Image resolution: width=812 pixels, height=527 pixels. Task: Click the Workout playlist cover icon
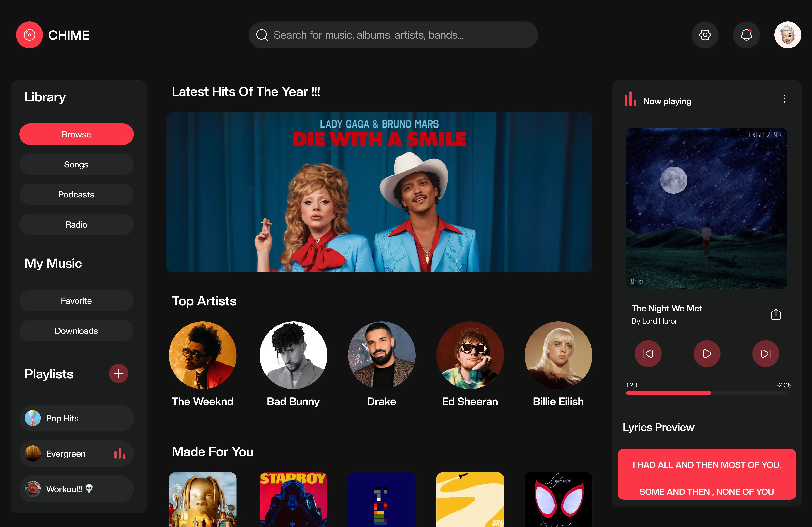coord(33,489)
